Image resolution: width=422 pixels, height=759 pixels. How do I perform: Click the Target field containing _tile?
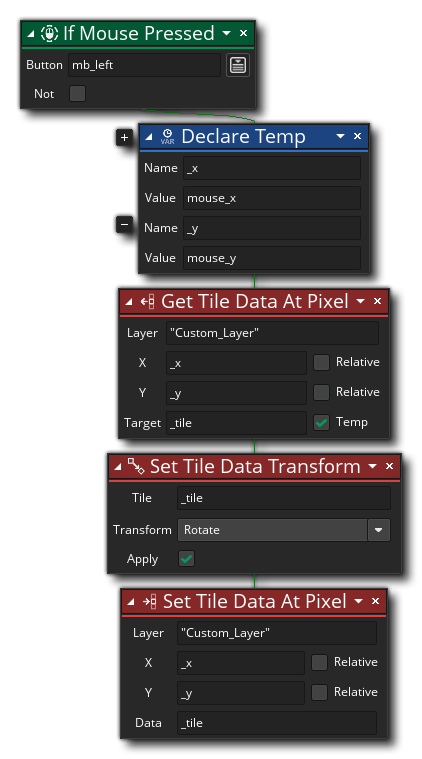[237, 423]
